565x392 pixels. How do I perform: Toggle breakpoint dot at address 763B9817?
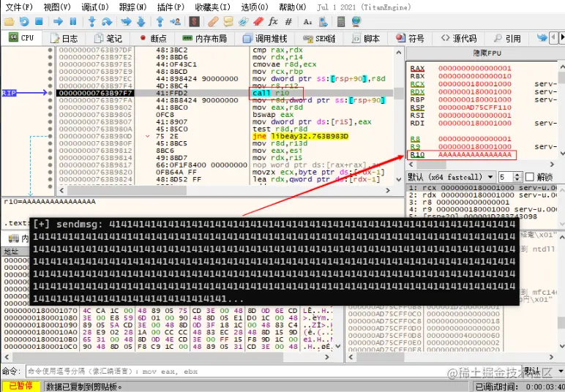(x=50, y=165)
